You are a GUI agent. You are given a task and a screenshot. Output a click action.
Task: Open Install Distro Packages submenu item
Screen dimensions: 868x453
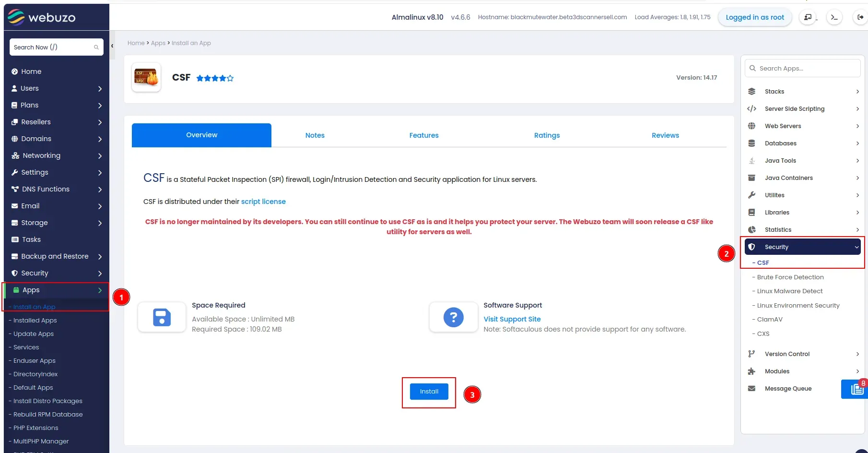(x=48, y=401)
